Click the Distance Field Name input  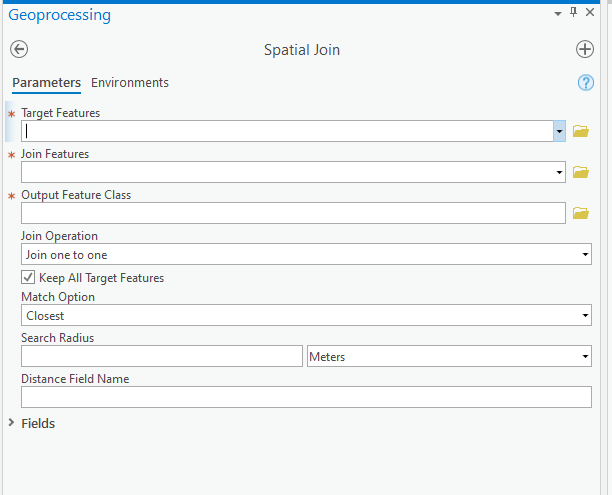(305, 398)
